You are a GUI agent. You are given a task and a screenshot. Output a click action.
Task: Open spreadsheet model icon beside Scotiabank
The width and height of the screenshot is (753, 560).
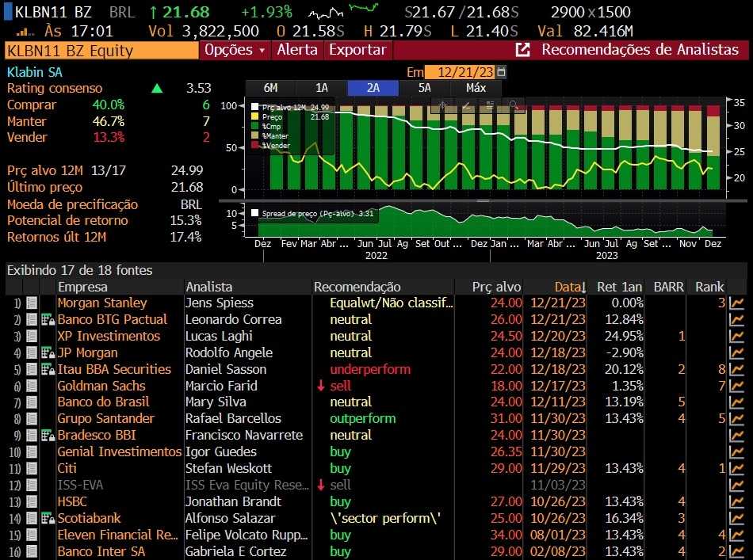[x=47, y=518]
